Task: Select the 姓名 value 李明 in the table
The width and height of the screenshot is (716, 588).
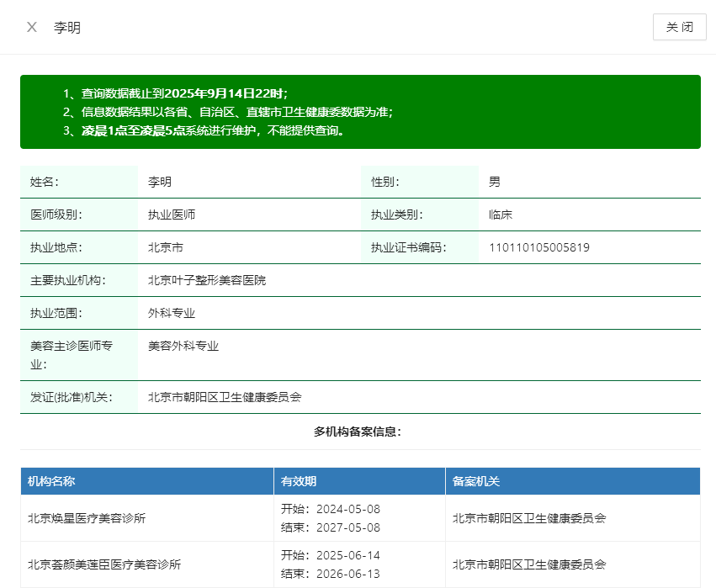Action: (x=160, y=182)
